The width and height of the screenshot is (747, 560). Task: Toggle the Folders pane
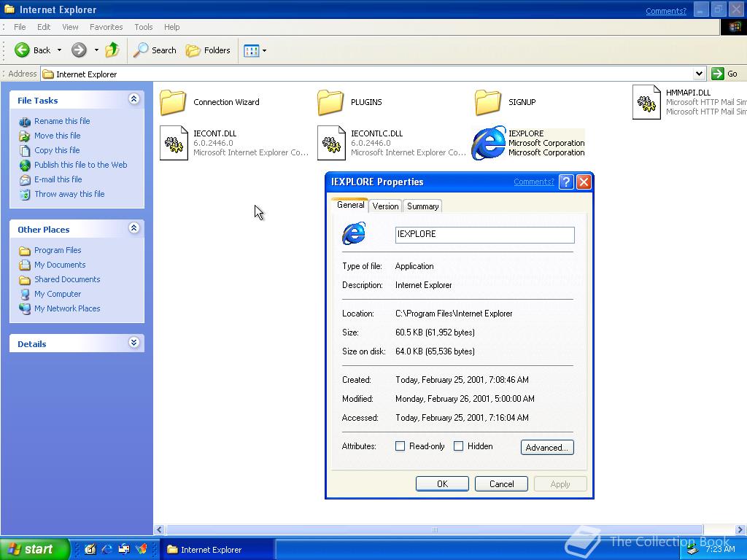tap(208, 50)
